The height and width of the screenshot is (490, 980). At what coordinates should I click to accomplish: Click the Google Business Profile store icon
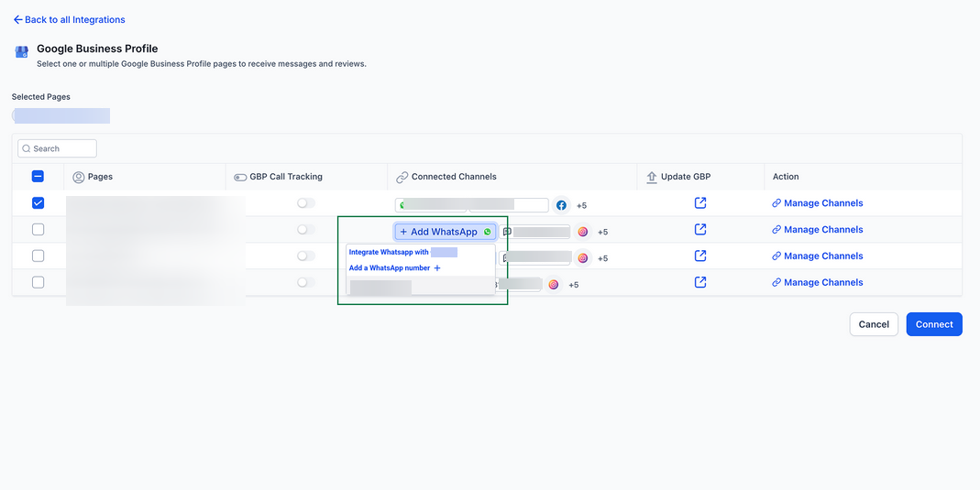22,52
